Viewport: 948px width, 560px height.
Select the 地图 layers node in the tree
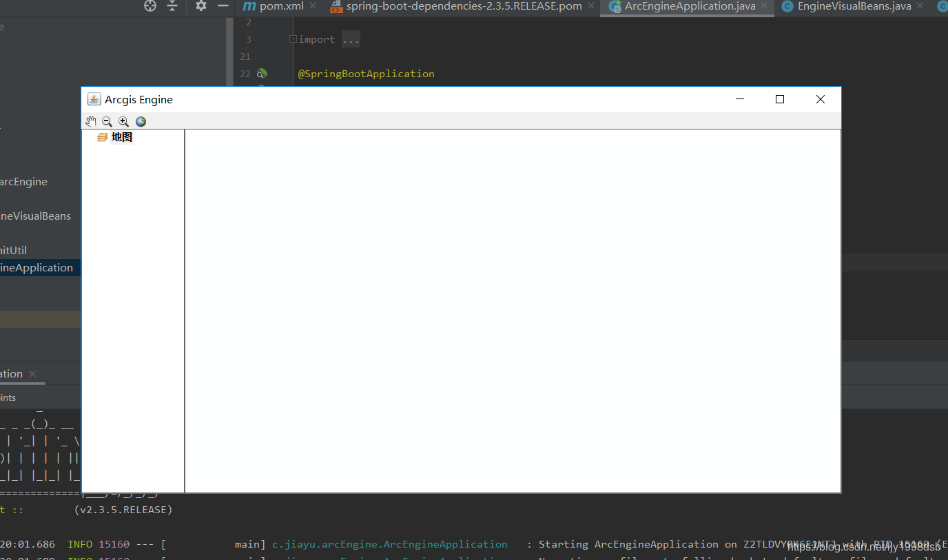[122, 137]
